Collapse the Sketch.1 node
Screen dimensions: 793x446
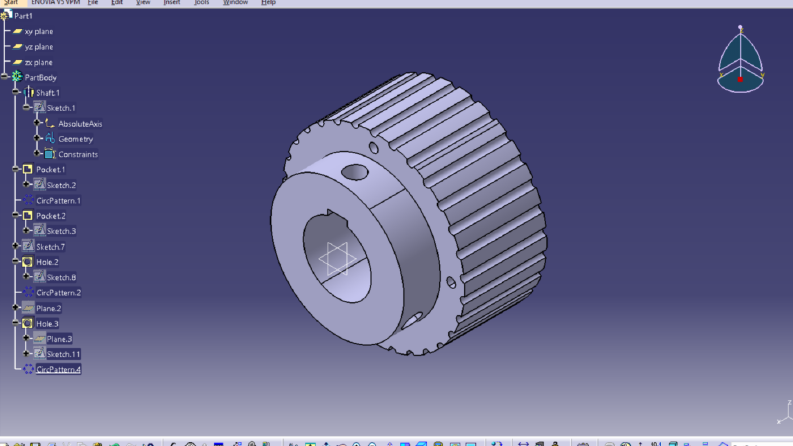(x=27, y=107)
